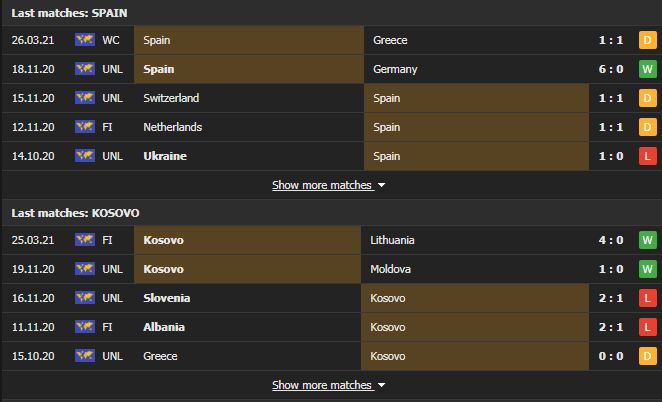Click the W win badge for Spain vs Germany
The image size is (662, 402).
pos(648,69)
